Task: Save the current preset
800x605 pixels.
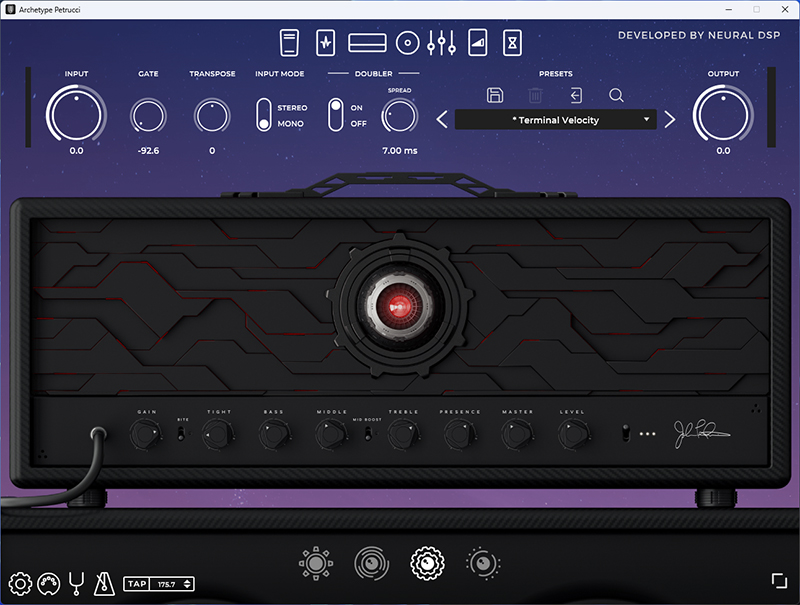Action: (x=495, y=95)
